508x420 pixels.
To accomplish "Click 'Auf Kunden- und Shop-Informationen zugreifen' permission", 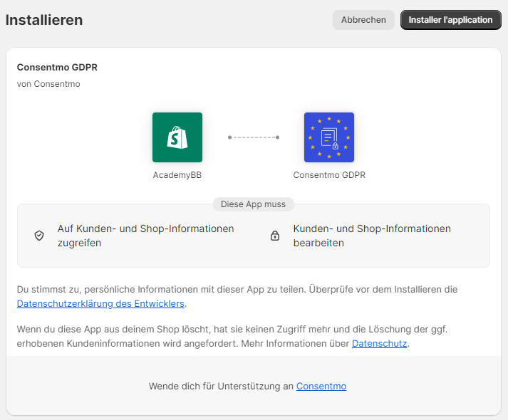I will (145, 236).
